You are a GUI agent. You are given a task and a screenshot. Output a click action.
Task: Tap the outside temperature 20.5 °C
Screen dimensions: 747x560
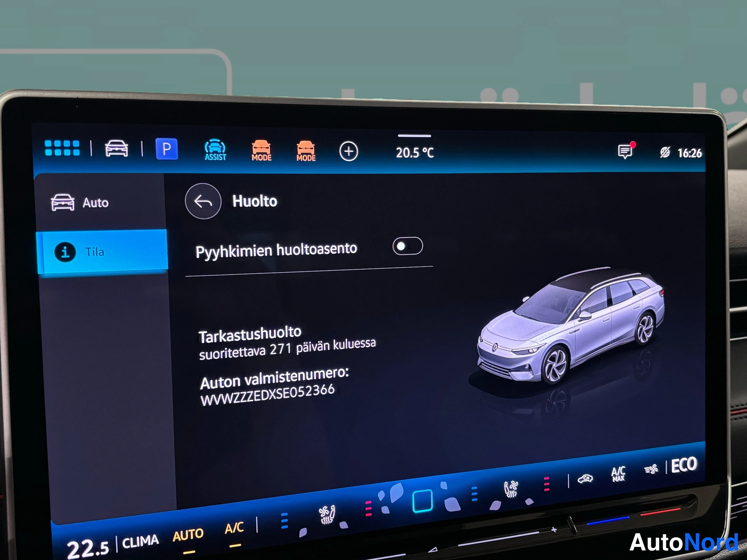click(x=415, y=153)
